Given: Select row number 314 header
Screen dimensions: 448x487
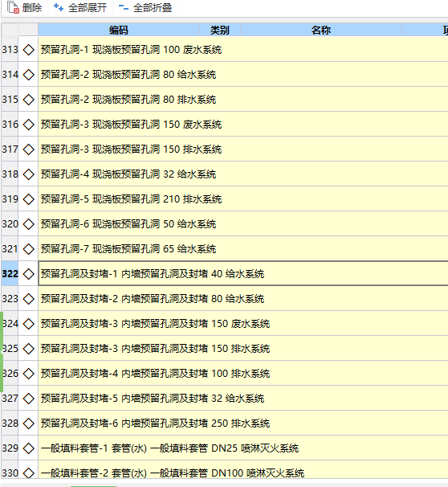Looking at the screenshot, I should [x=10, y=75].
